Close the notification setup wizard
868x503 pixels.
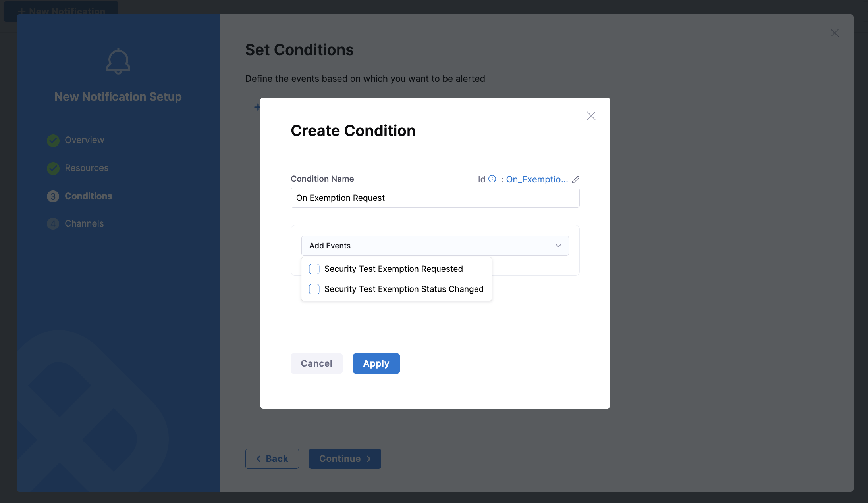pyautogui.click(x=835, y=33)
